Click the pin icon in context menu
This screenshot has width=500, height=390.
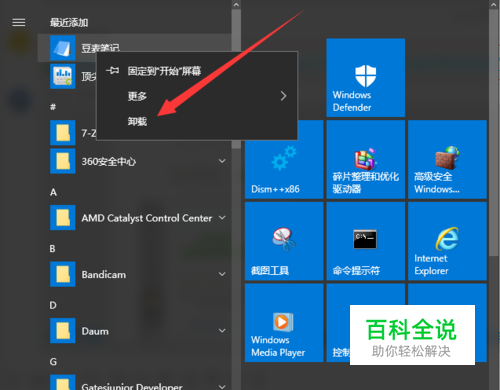[112, 70]
